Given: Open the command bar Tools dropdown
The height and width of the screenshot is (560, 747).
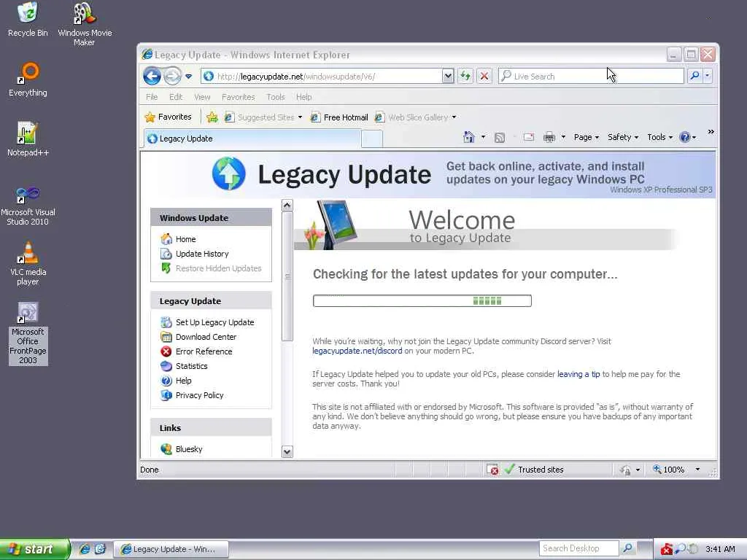Looking at the screenshot, I should coord(659,137).
